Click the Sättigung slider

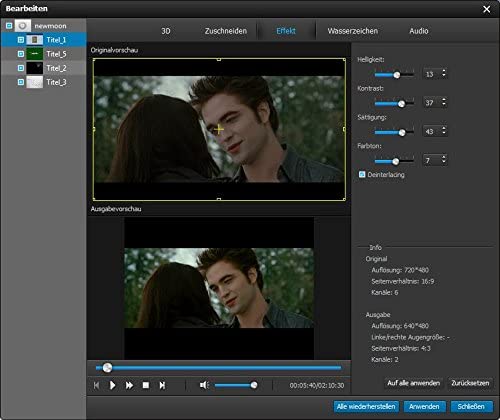pyautogui.click(x=394, y=132)
